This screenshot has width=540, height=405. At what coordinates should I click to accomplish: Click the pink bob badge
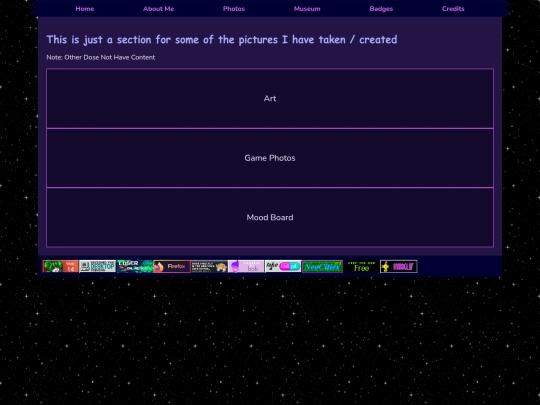(x=246, y=266)
